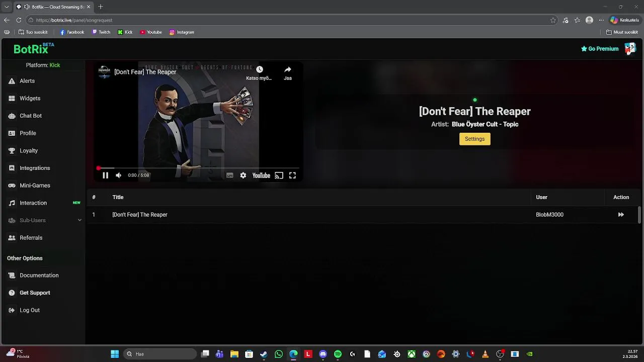The width and height of the screenshot is (644, 362).
Task: Click Go Premium
Action: [x=600, y=49]
